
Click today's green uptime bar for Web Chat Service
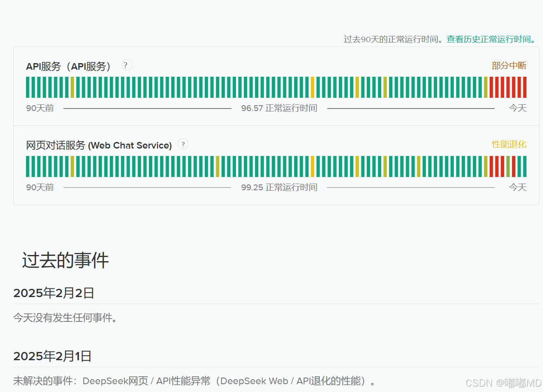click(x=525, y=167)
